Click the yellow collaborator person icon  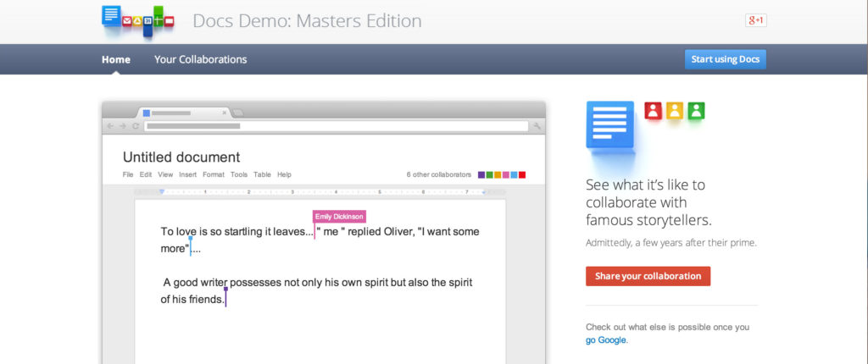pyautogui.click(x=675, y=111)
